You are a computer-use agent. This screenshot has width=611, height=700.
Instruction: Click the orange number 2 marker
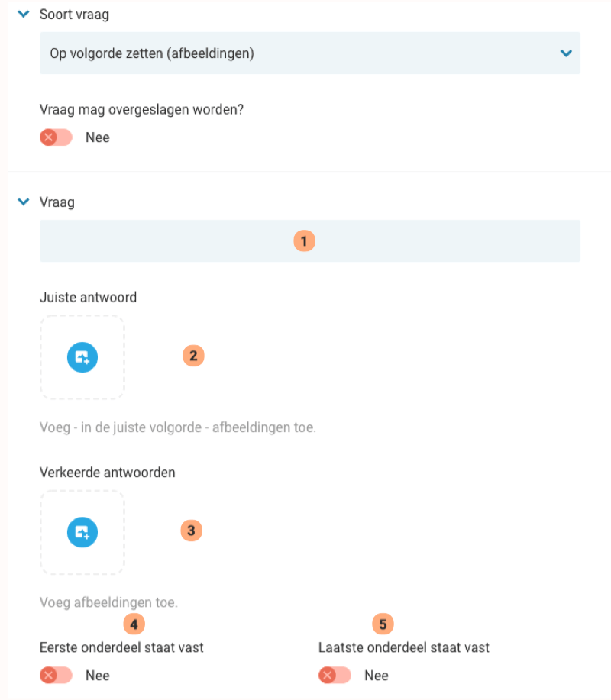coord(193,355)
